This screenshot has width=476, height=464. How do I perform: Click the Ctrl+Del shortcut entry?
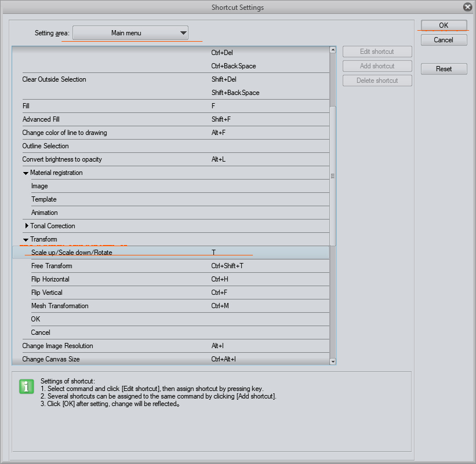point(222,53)
